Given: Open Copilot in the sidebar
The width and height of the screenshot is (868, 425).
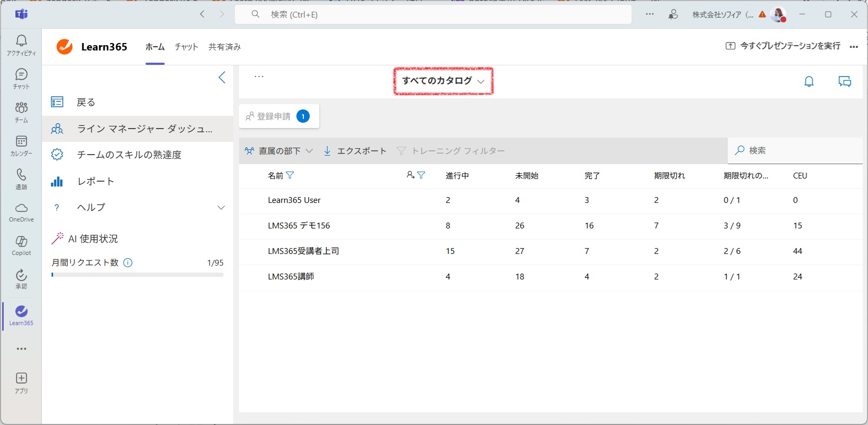Looking at the screenshot, I should pos(21,246).
